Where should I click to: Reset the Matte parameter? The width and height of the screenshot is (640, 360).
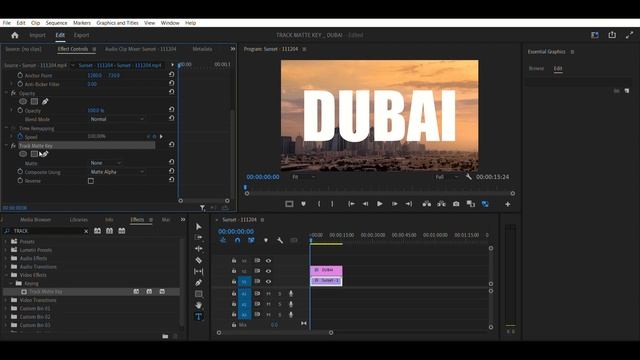click(171, 162)
